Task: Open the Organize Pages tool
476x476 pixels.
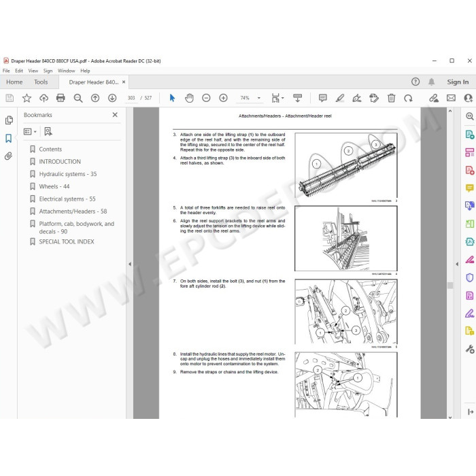Action: (x=470, y=224)
